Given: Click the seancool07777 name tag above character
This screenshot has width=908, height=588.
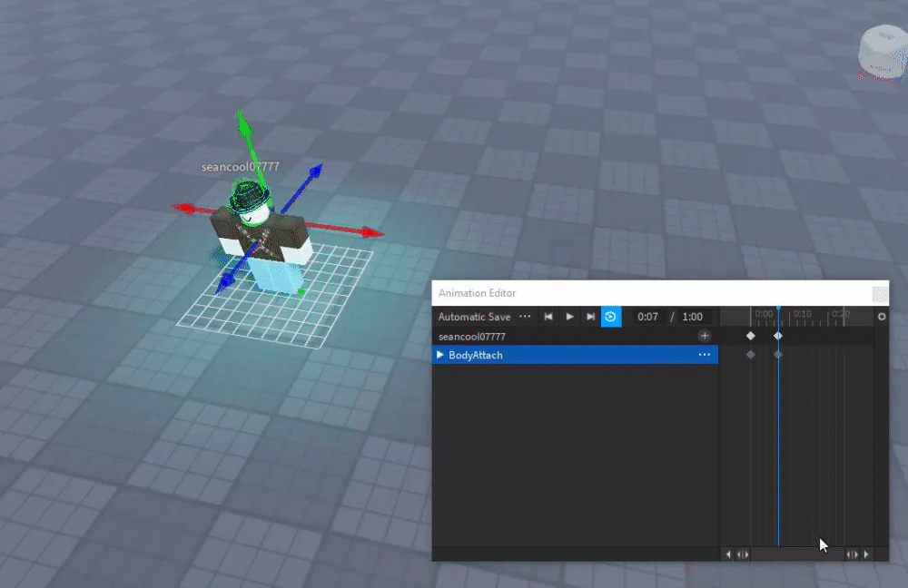Looking at the screenshot, I should [x=240, y=167].
